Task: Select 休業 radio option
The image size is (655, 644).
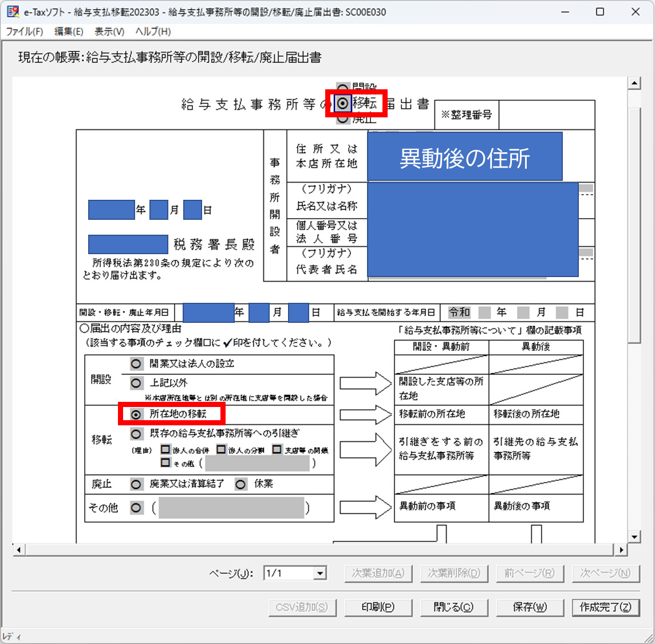Action: 240,484
